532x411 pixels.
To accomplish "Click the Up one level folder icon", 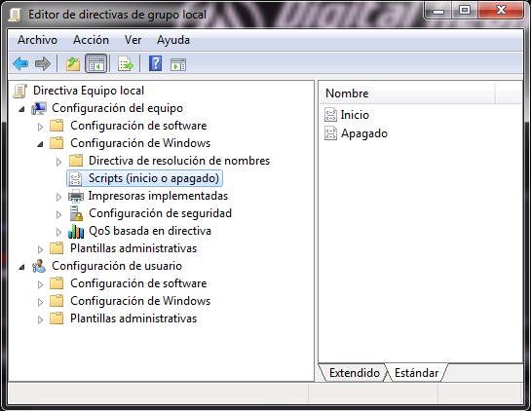I will [73, 63].
